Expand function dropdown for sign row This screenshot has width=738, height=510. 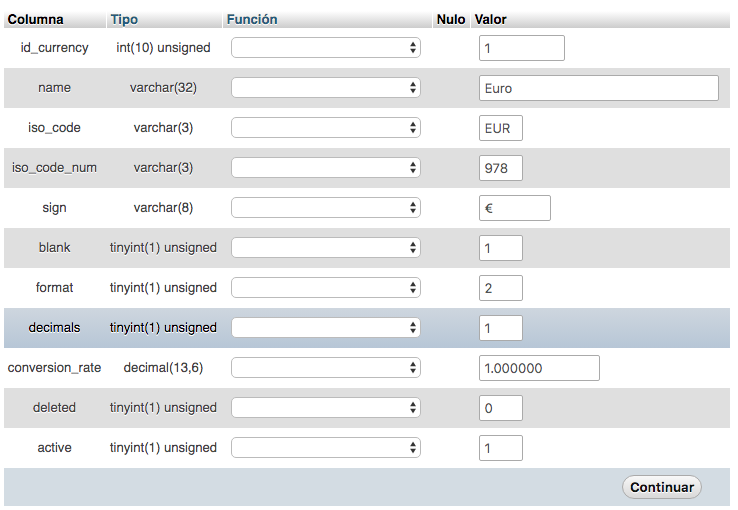(325, 208)
